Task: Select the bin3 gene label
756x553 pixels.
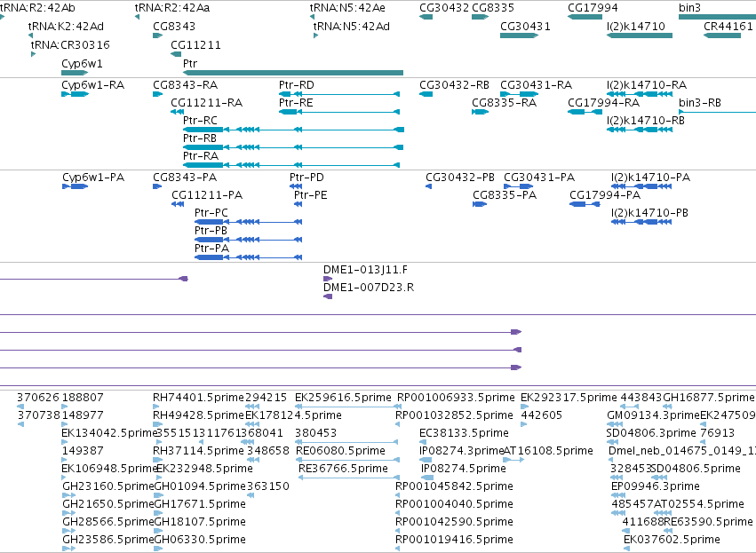Action: 689,8
